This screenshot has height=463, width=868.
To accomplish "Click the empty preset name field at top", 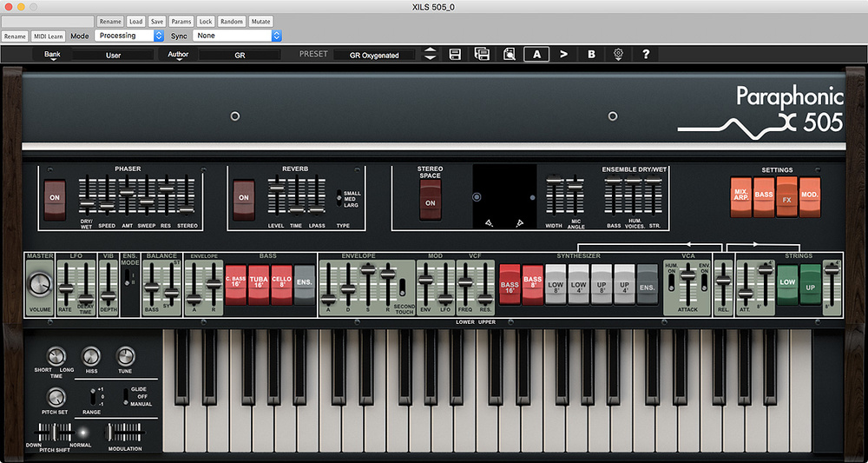I will 48,22.
